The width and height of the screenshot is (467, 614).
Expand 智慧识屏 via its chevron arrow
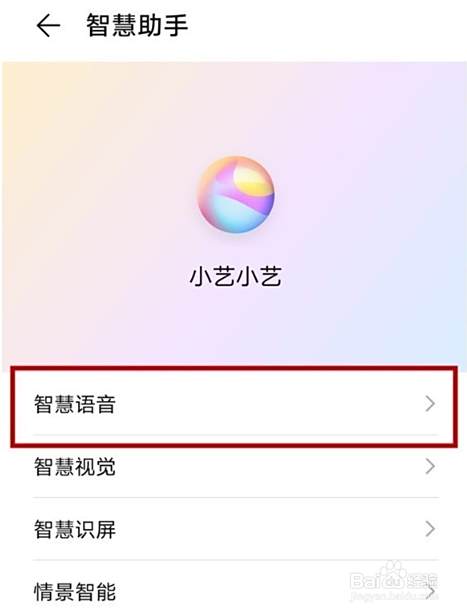point(430,529)
